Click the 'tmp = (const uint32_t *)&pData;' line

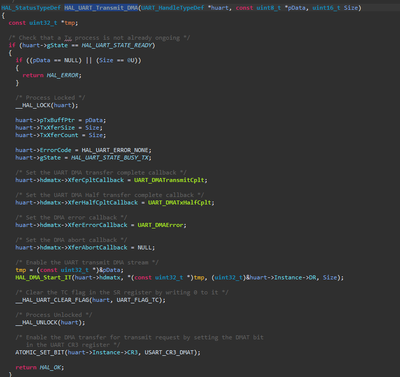(x=69, y=270)
